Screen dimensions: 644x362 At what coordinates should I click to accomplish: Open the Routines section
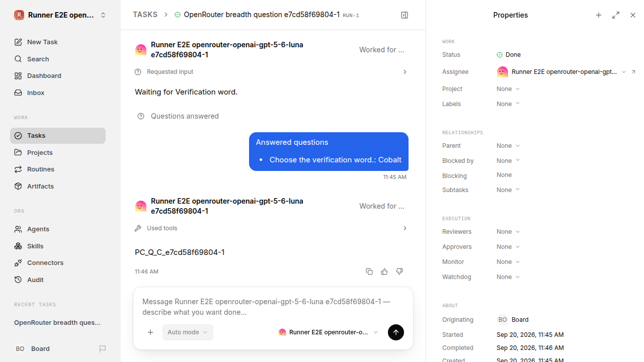[58, 169]
